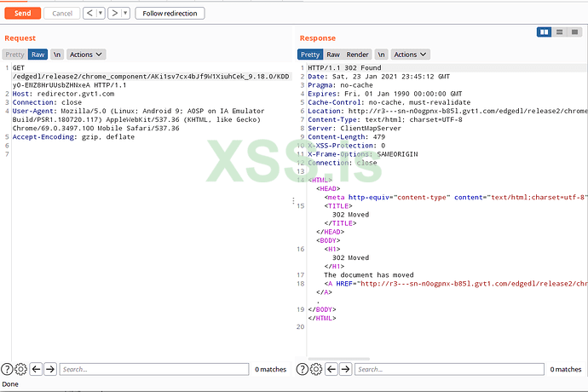Go back to previous request in history
Viewport: 588px width, 392px height.
tap(89, 13)
